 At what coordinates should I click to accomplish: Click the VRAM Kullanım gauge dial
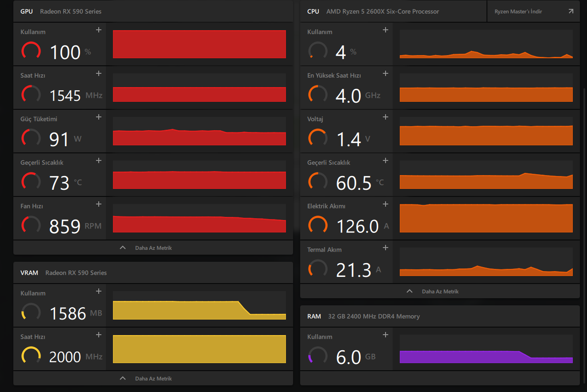(31, 312)
